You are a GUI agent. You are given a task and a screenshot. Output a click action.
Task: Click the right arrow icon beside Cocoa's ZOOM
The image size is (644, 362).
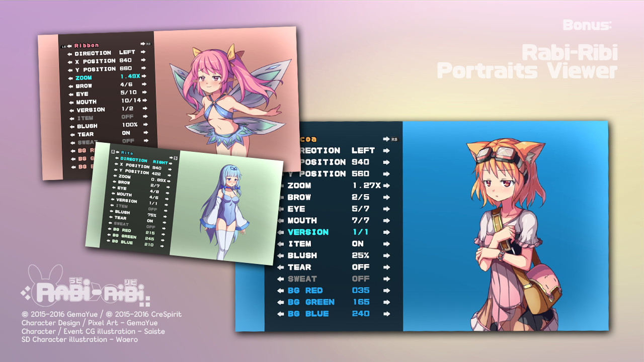tap(386, 186)
